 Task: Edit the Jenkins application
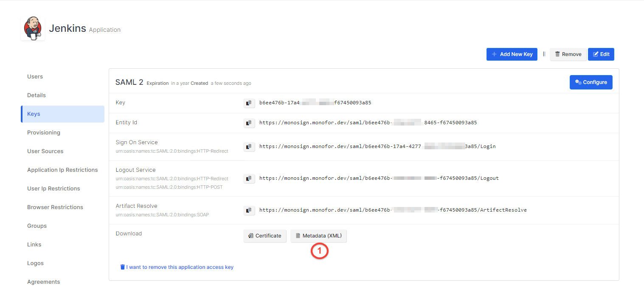click(601, 54)
